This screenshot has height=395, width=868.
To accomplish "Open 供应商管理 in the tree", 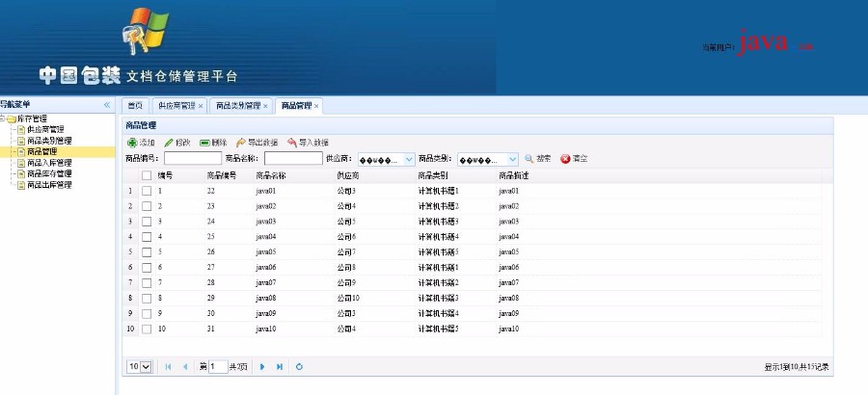I will 45,130.
